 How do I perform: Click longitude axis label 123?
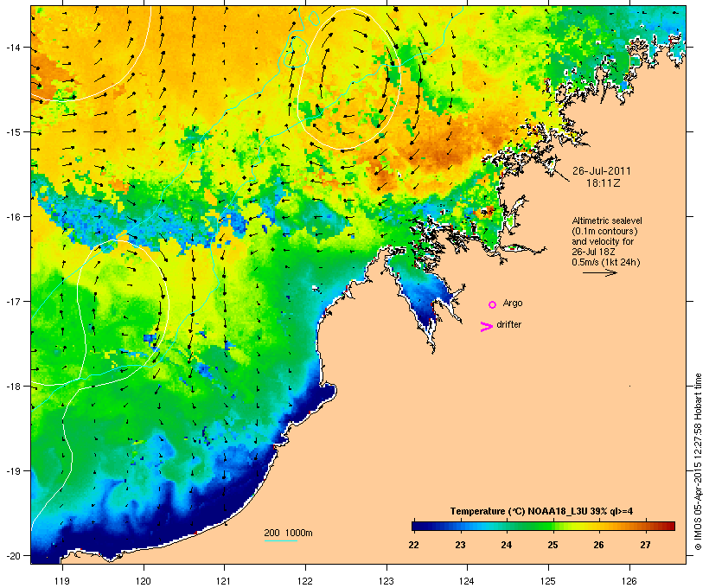coord(386,581)
